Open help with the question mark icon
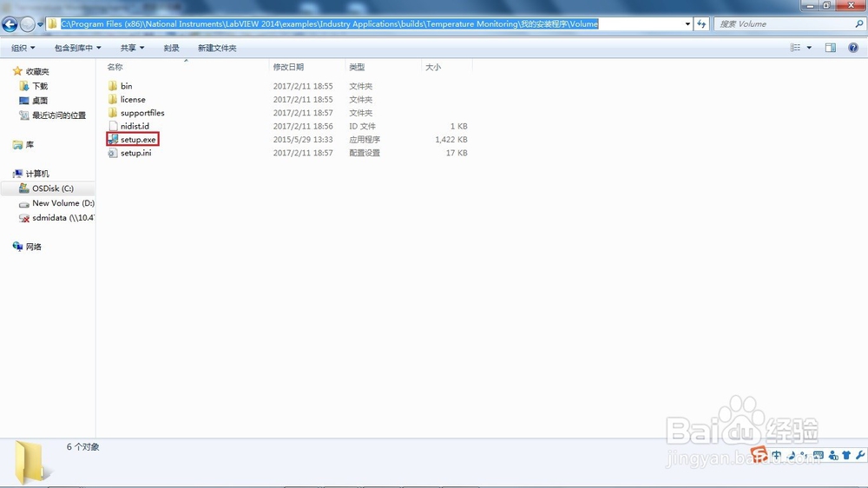The image size is (868, 488). click(x=853, y=48)
